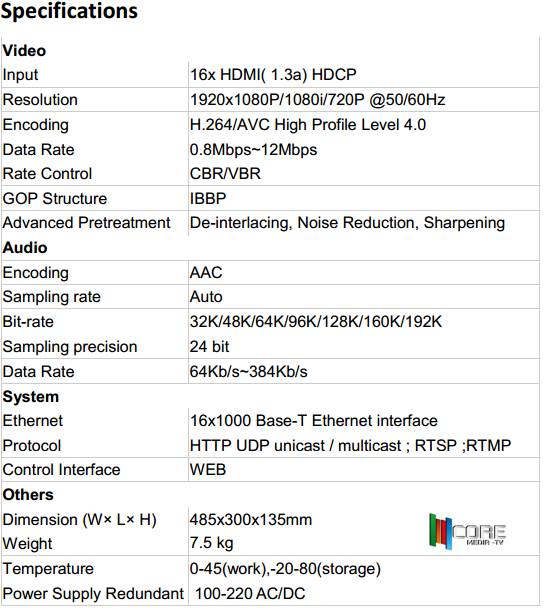
Task: Select the IBBP GOP structure cell
Action: click(208, 199)
